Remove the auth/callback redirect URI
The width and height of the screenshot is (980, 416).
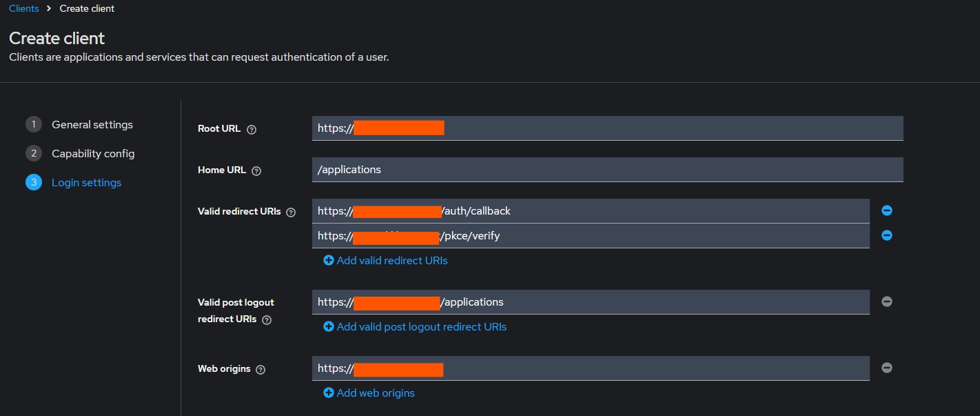tap(887, 210)
